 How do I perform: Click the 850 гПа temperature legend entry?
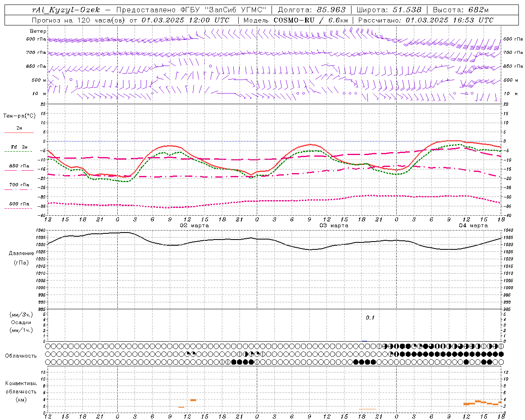pos(19,166)
